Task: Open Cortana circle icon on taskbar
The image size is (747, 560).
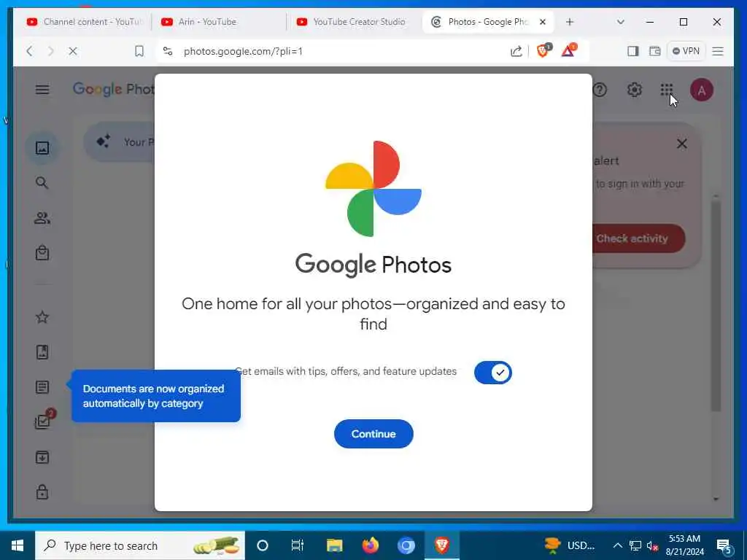Action: (x=263, y=545)
